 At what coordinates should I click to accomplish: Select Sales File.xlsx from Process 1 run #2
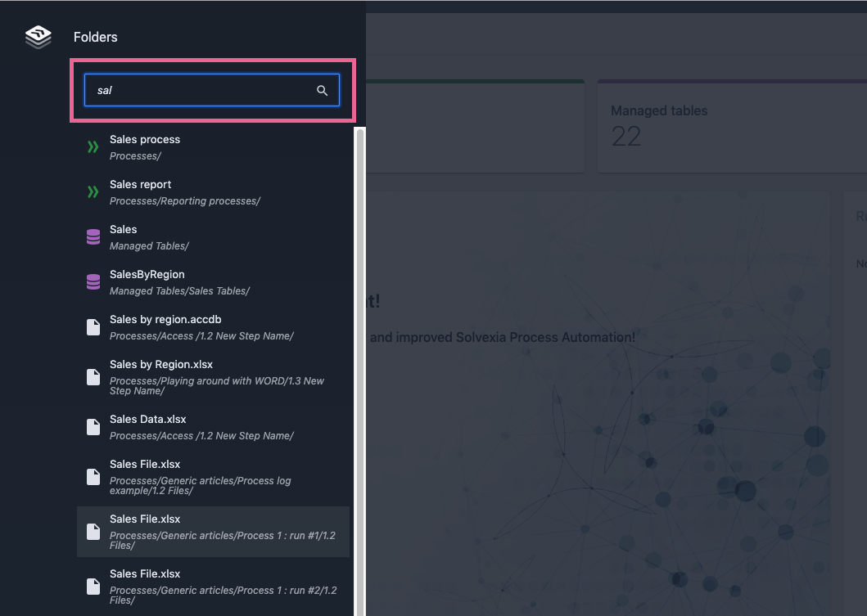[x=145, y=574]
